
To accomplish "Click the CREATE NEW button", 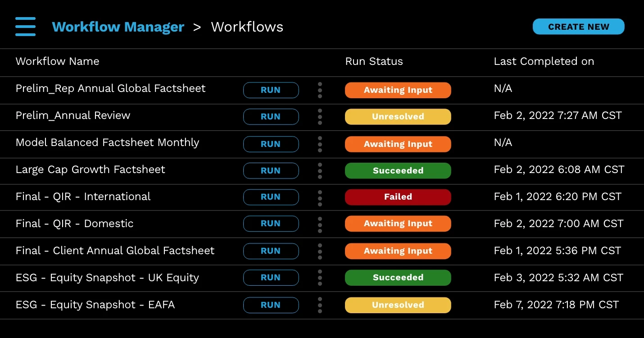I will pos(578,27).
